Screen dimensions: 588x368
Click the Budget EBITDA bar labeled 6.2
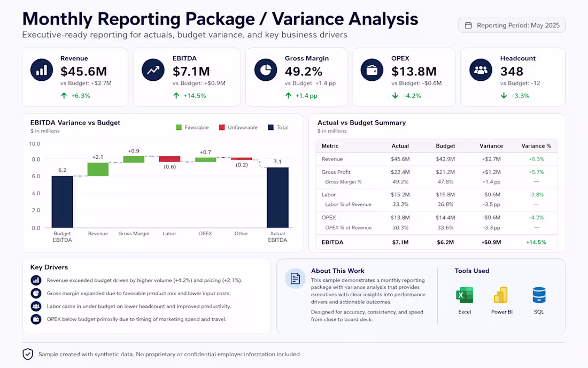click(x=62, y=202)
